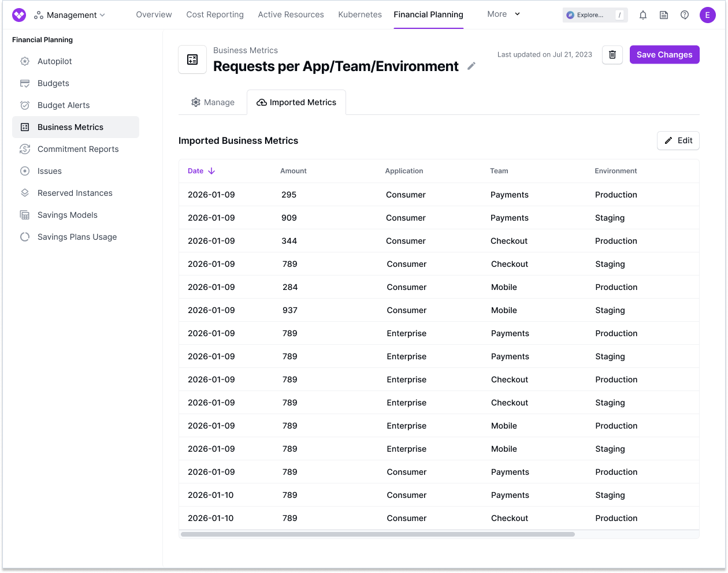Edit the metric title pencil icon
The height and width of the screenshot is (573, 728).
pyautogui.click(x=471, y=66)
